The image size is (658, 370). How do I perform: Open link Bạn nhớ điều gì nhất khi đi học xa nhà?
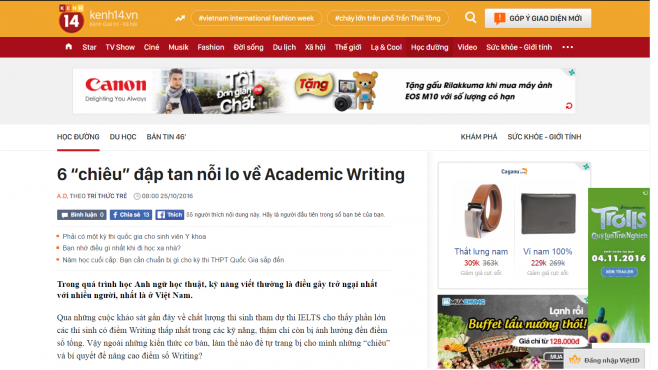pyautogui.click(x=121, y=248)
